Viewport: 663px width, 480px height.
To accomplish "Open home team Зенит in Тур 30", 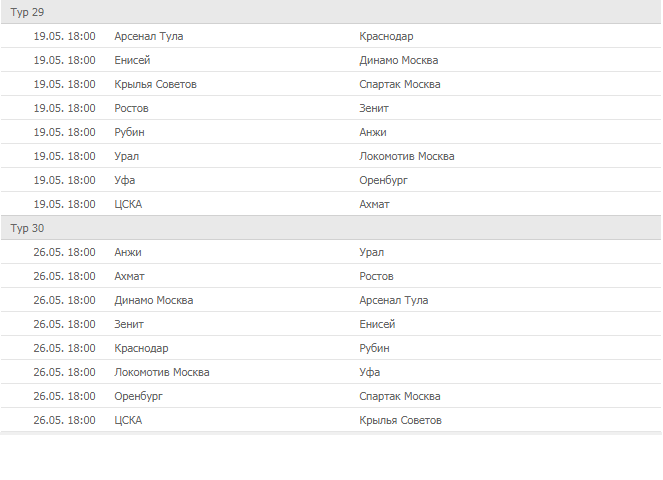I will point(129,324).
